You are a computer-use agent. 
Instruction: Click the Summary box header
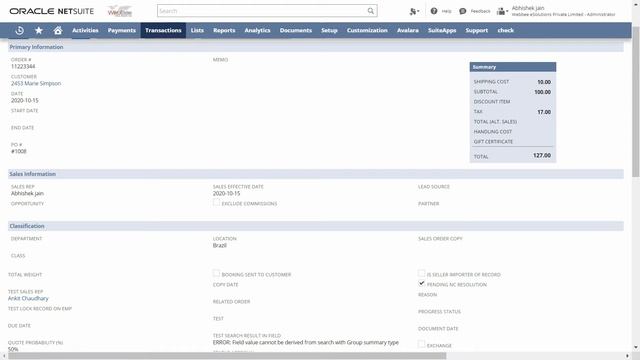click(x=513, y=67)
